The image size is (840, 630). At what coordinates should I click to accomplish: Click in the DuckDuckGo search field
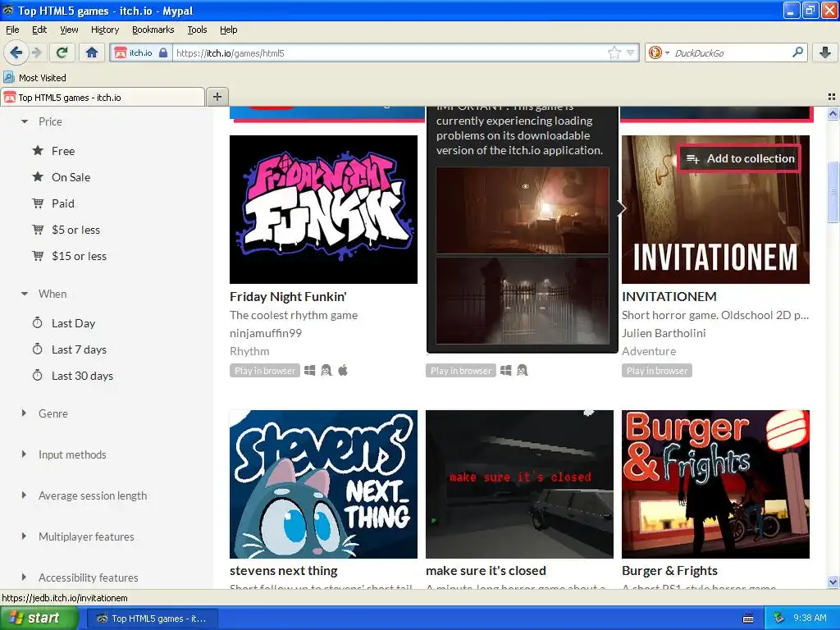pyautogui.click(x=731, y=52)
